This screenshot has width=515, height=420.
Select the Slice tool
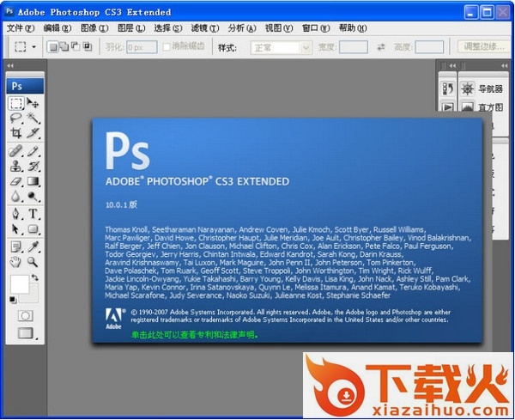pyautogui.click(x=33, y=133)
